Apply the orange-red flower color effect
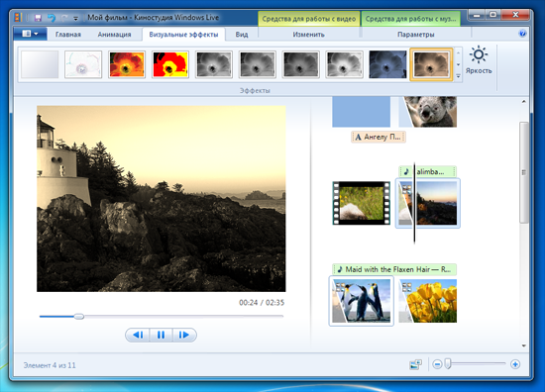545x392 pixels. (x=127, y=64)
